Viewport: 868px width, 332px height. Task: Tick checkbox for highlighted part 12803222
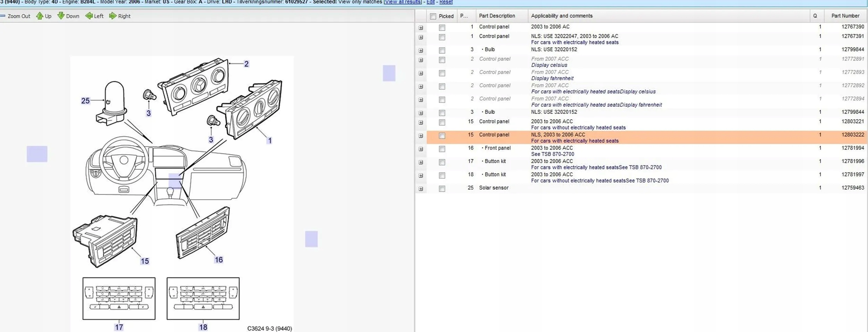tap(442, 136)
